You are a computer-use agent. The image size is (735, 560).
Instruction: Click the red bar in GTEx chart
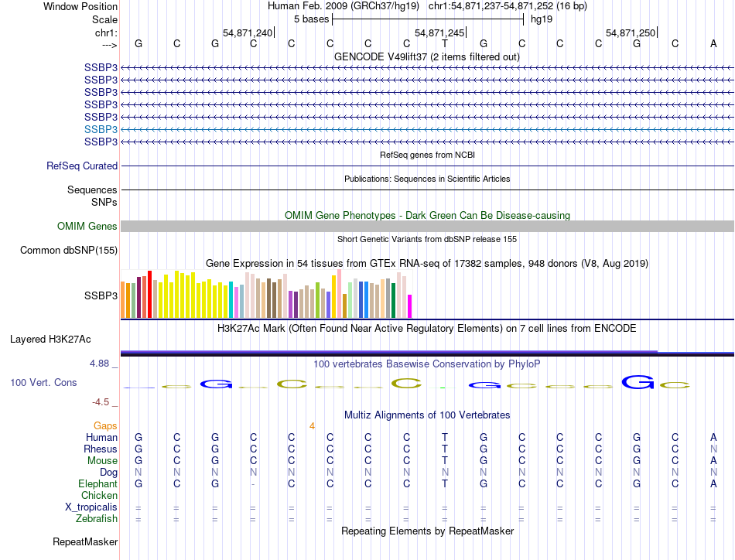[x=149, y=294]
